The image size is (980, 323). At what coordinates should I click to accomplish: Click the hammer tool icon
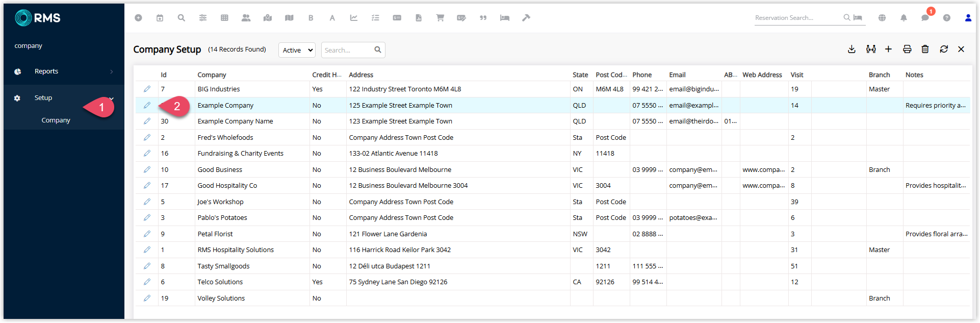(x=526, y=18)
